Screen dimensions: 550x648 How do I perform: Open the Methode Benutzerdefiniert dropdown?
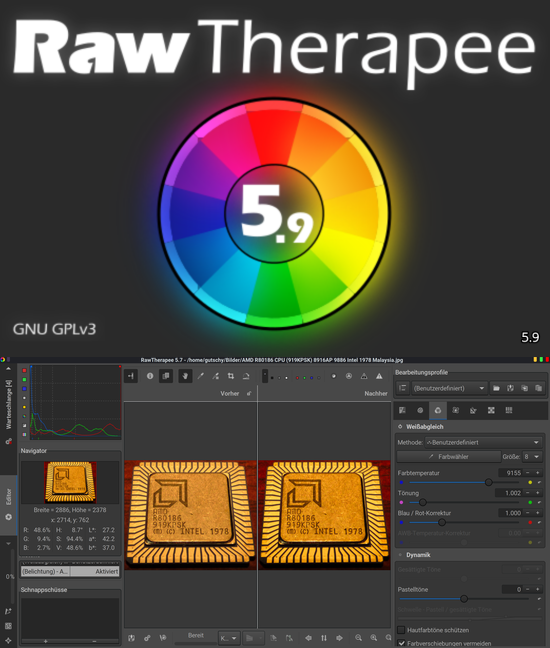click(484, 442)
